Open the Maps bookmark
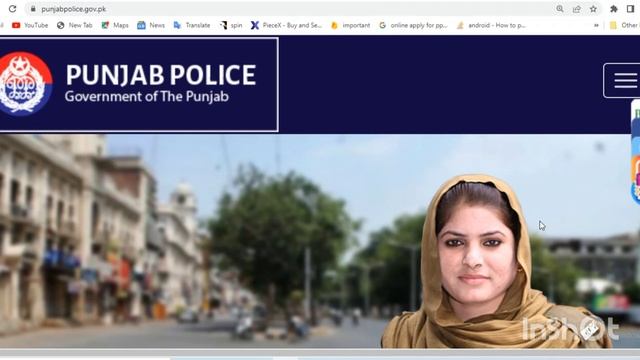The image size is (640, 360). (115, 25)
